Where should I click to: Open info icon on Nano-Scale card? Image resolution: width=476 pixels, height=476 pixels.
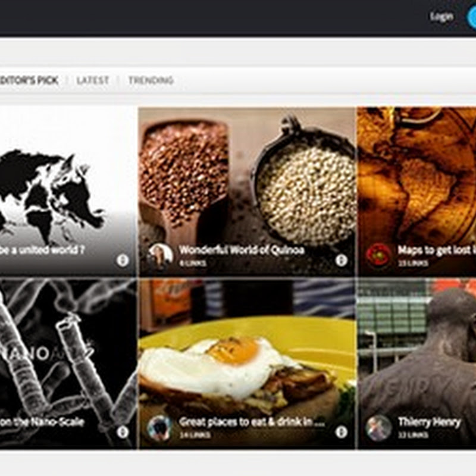(x=123, y=432)
